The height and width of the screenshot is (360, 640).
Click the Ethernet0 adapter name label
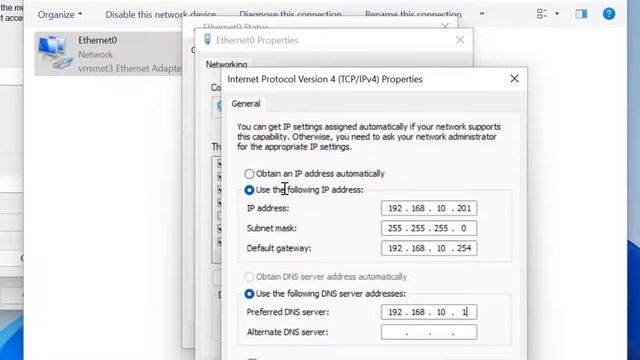[98, 40]
